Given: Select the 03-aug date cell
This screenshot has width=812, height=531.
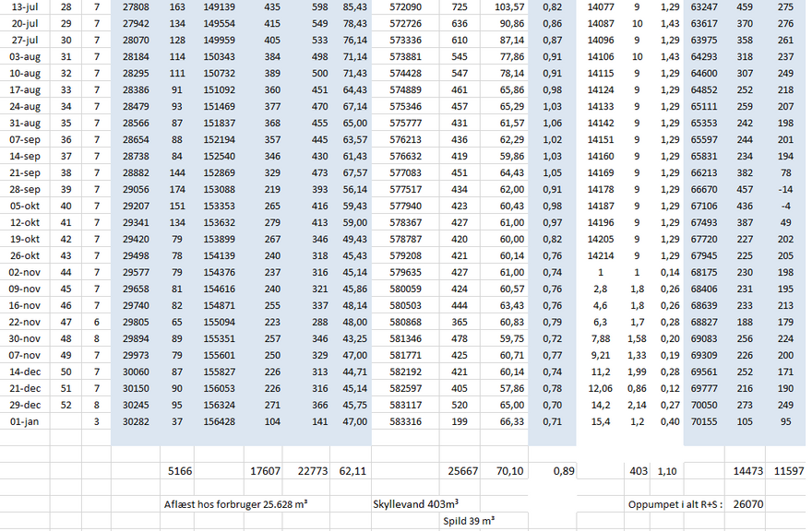Looking at the screenshot, I should click(x=24, y=57).
